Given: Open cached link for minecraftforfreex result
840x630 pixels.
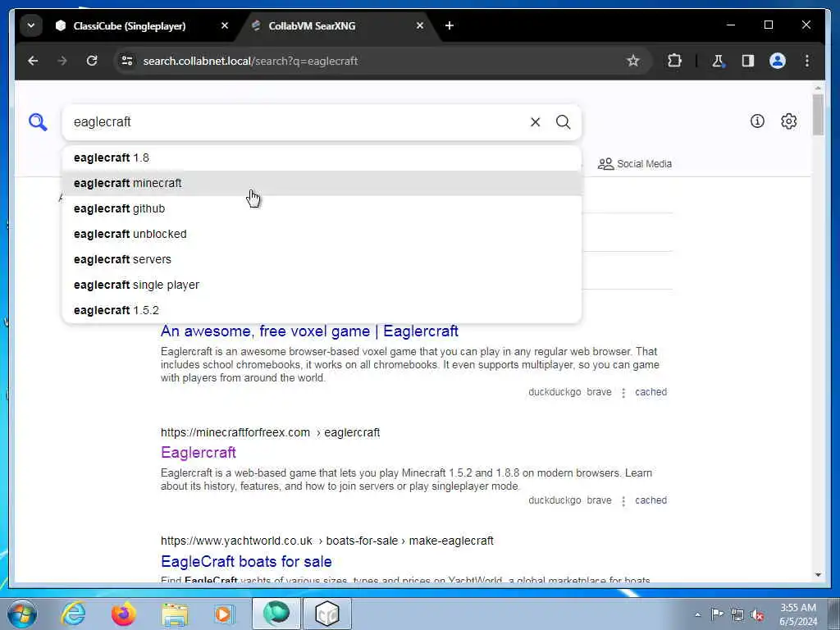Looking at the screenshot, I should click(651, 500).
